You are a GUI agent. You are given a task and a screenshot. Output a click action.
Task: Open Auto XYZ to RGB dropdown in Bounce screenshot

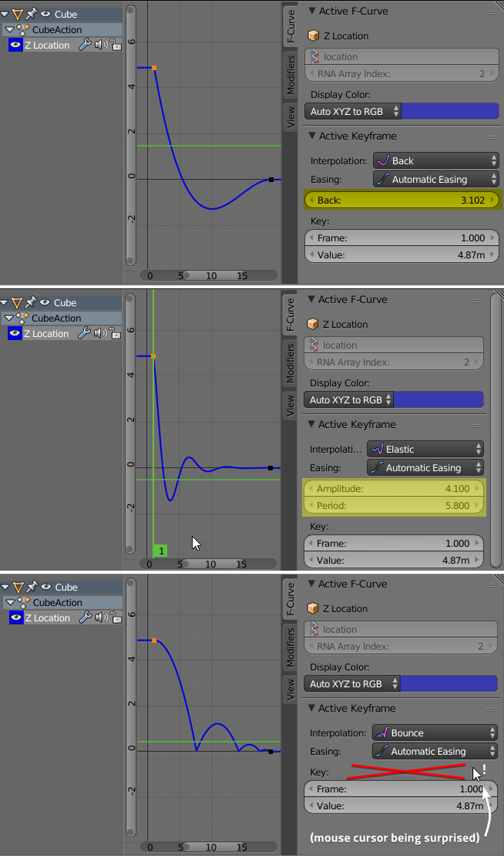click(x=352, y=683)
